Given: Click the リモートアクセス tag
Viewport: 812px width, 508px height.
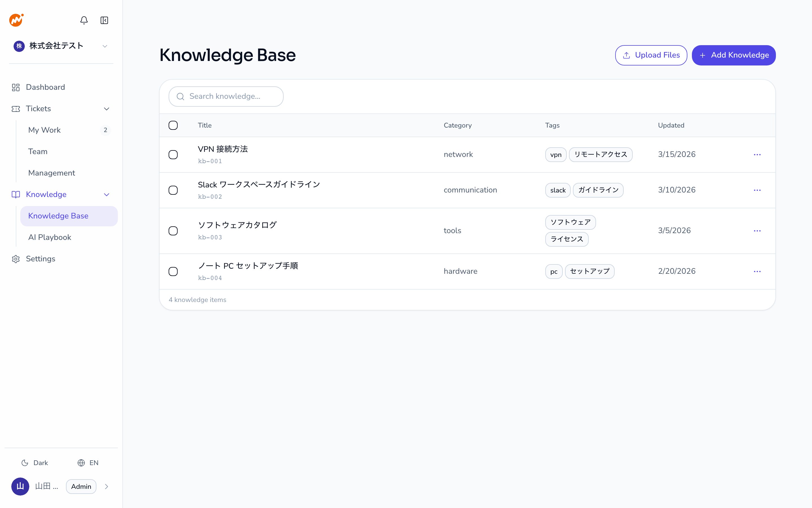Looking at the screenshot, I should pos(601,155).
